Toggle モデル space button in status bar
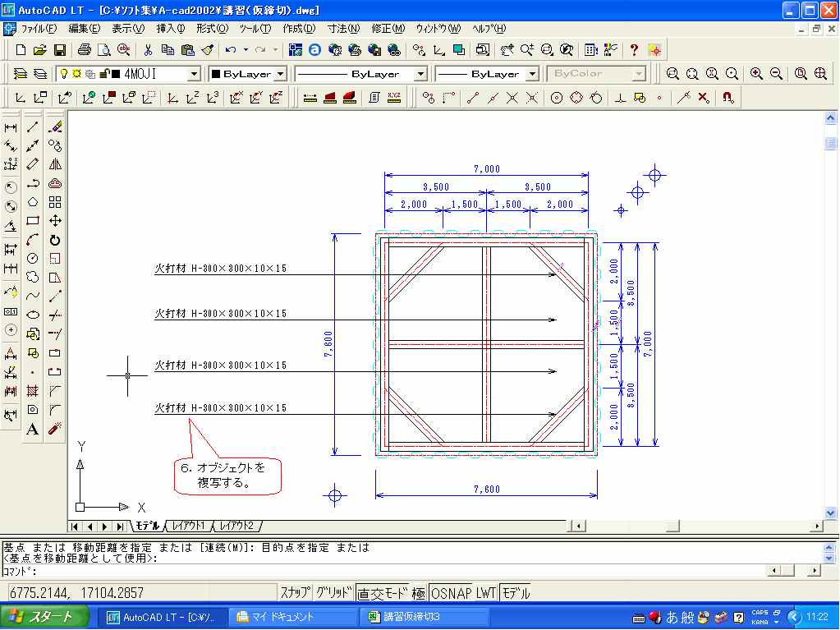 click(516, 593)
